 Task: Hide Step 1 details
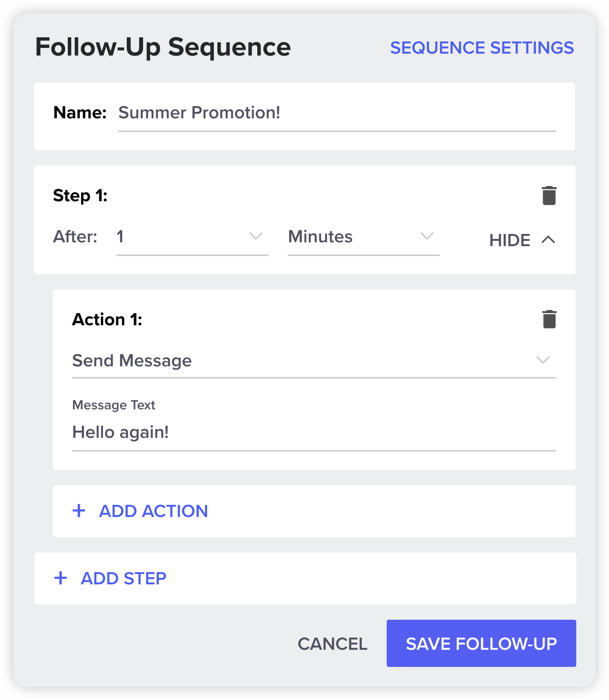pyautogui.click(x=522, y=240)
